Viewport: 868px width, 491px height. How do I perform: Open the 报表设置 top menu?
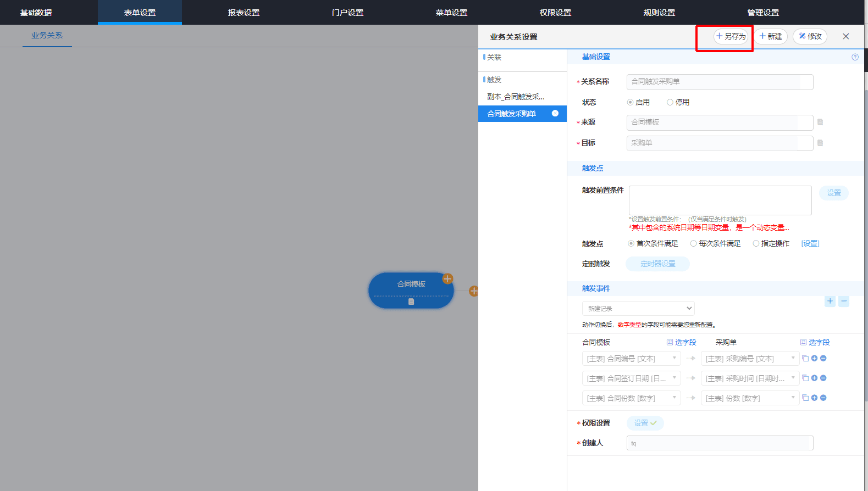[x=244, y=12]
